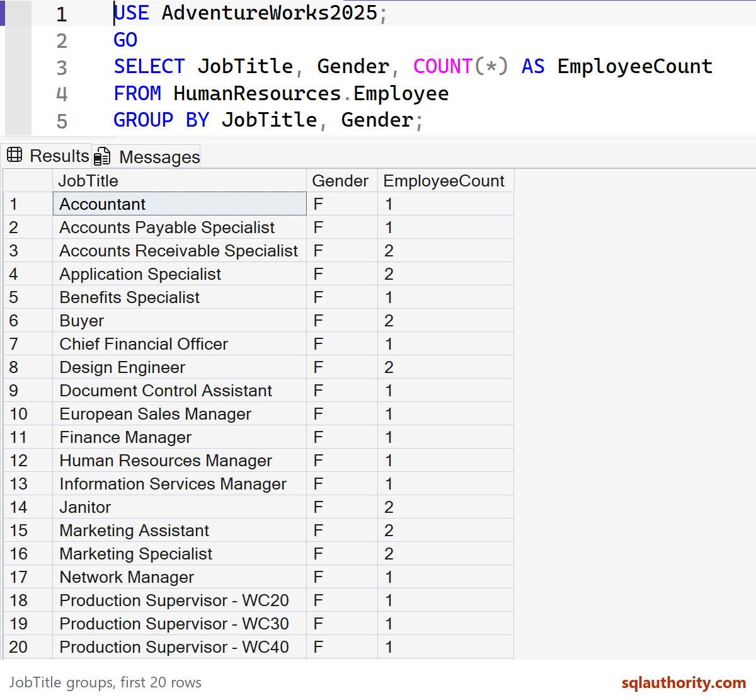The height and width of the screenshot is (700, 756).
Task: Select the Production Supervisor - WC40 cell
Action: (x=180, y=647)
